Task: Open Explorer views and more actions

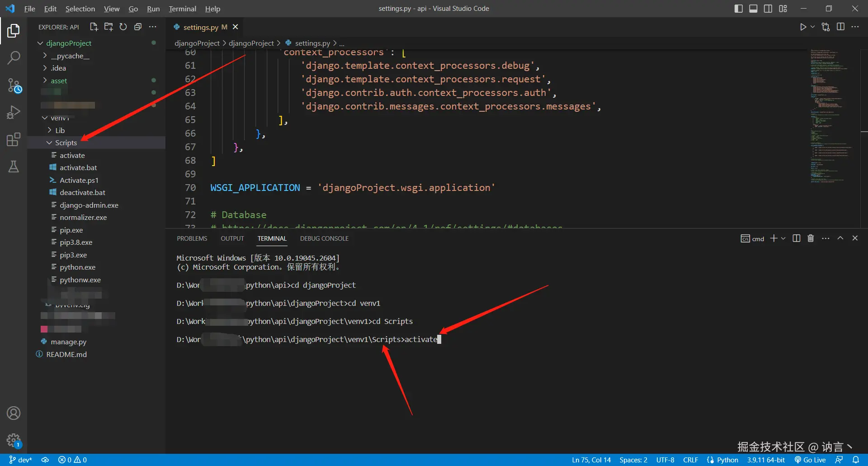Action: (153, 27)
